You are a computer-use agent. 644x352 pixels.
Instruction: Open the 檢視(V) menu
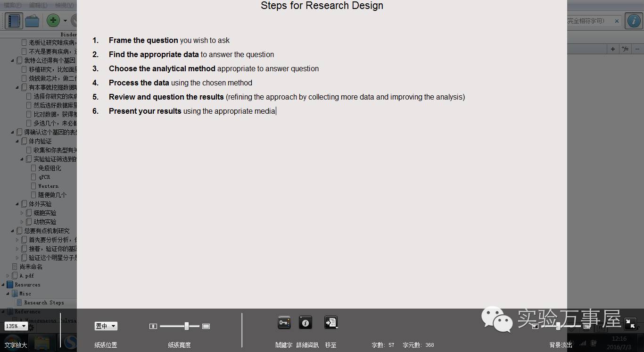[65, 5]
